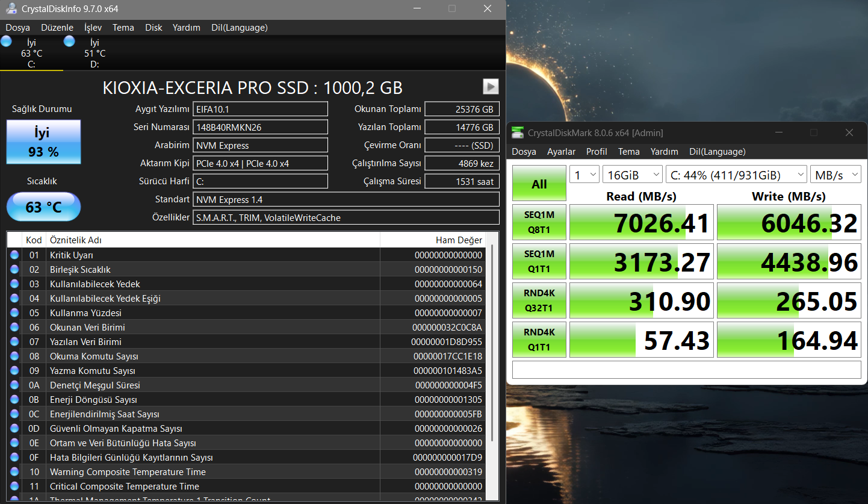Viewport: 868px width, 504px height.
Task: Click the SEQ1M Q8T1 read result 7026.41
Action: pyautogui.click(x=642, y=222)
